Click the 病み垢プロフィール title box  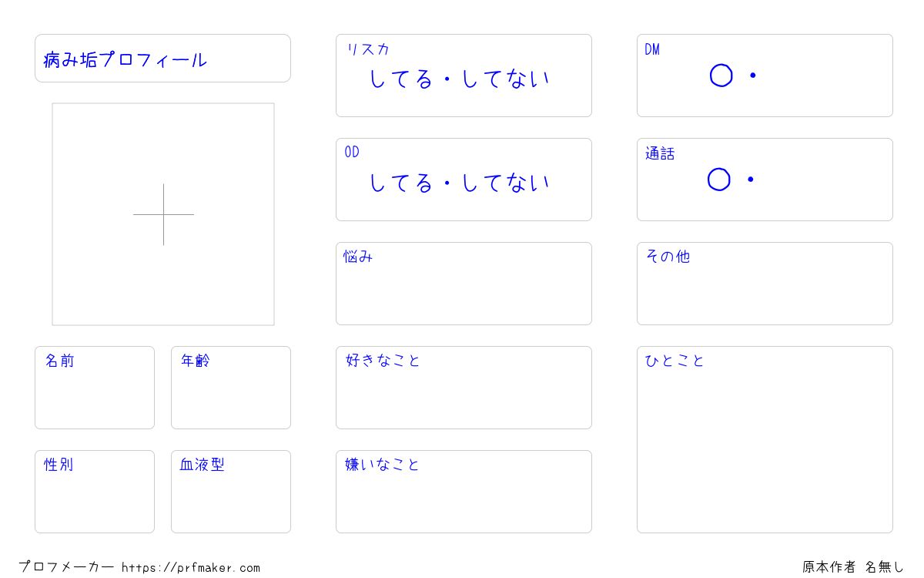click(162, 58)
